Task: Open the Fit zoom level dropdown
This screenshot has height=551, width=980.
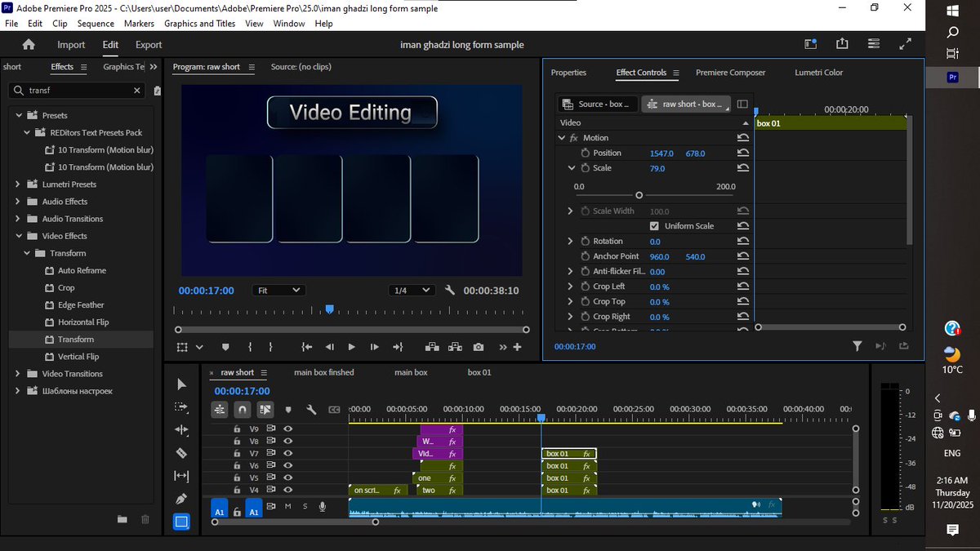Action: tap(278, 289)
